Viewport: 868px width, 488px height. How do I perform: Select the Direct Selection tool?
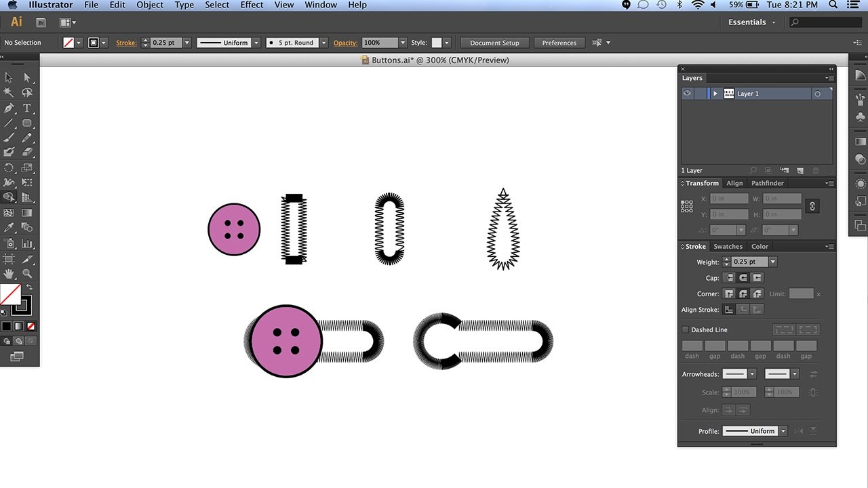click(x=27, y=77)
